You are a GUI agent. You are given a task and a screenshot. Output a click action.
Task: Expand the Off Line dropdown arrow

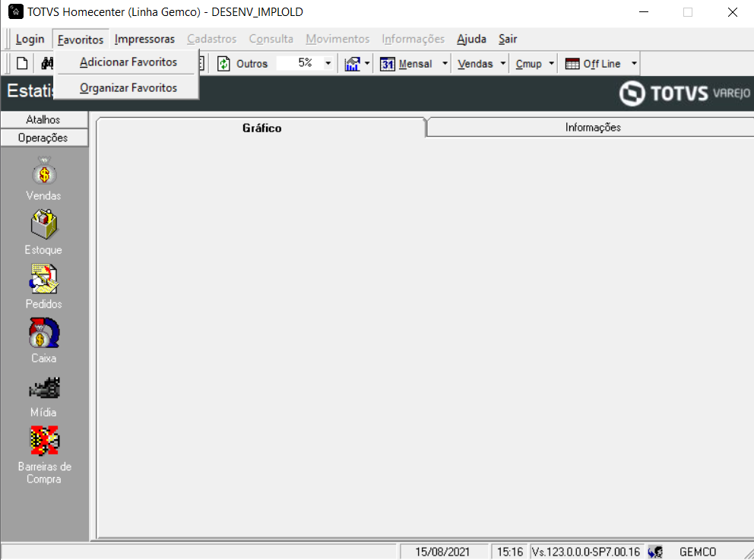[x=634, y=64]
